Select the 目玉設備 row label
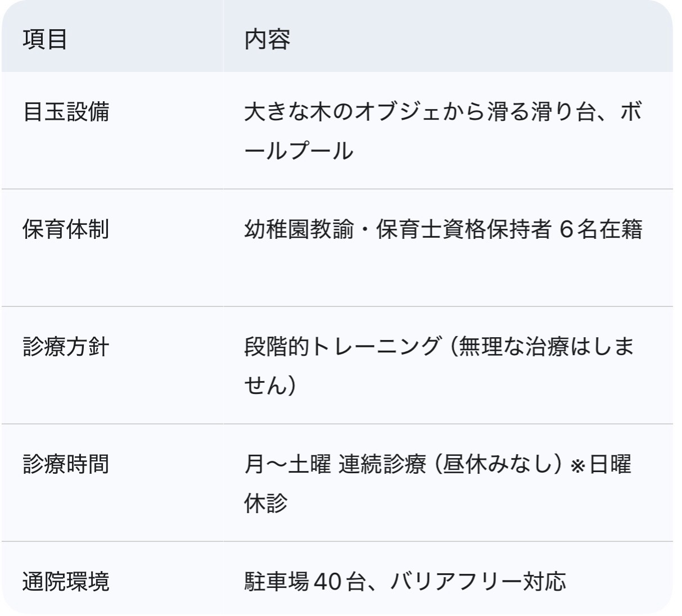682x616 pixels. [66, 112]
